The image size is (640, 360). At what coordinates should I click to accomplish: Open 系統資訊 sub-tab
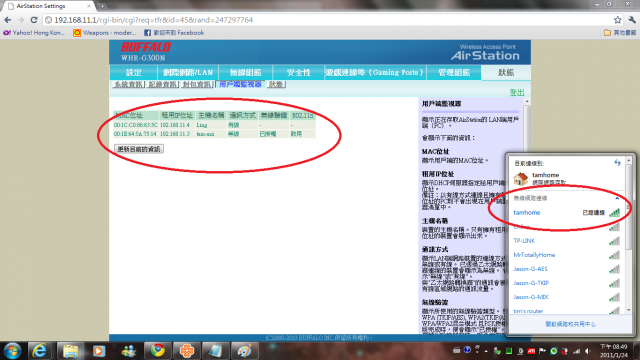click(x=129, y=84)
